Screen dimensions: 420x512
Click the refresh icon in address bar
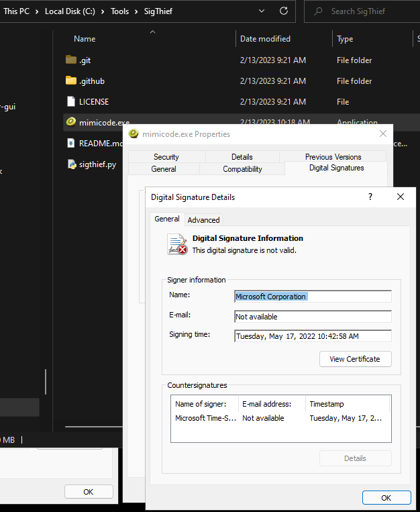click(x=284, y=11)
